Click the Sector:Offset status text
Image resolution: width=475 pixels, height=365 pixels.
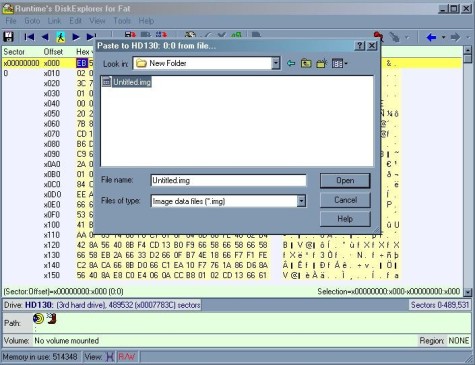[x=63, y=292]
